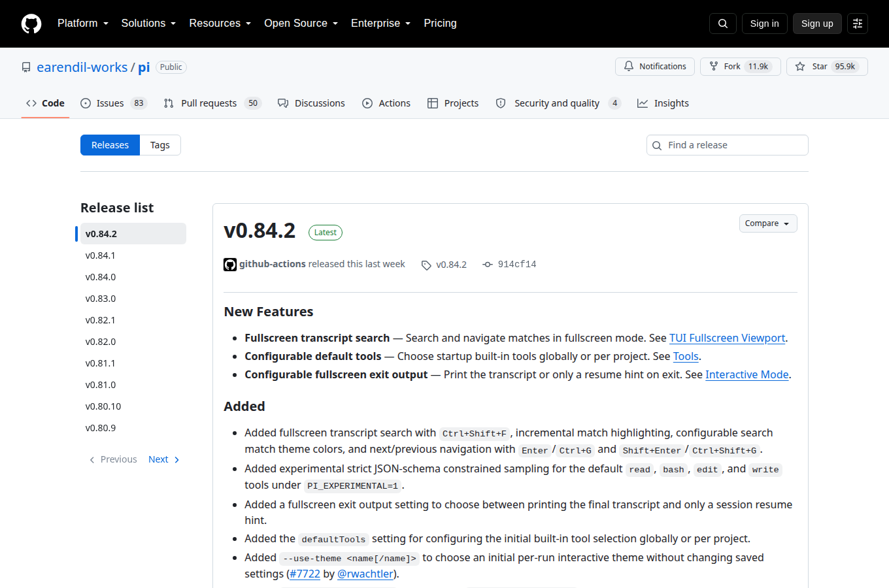Image resolution: width=889 pixels, height=588 pixels.
Task: Open github-actions author link
Action: (273, 264)
